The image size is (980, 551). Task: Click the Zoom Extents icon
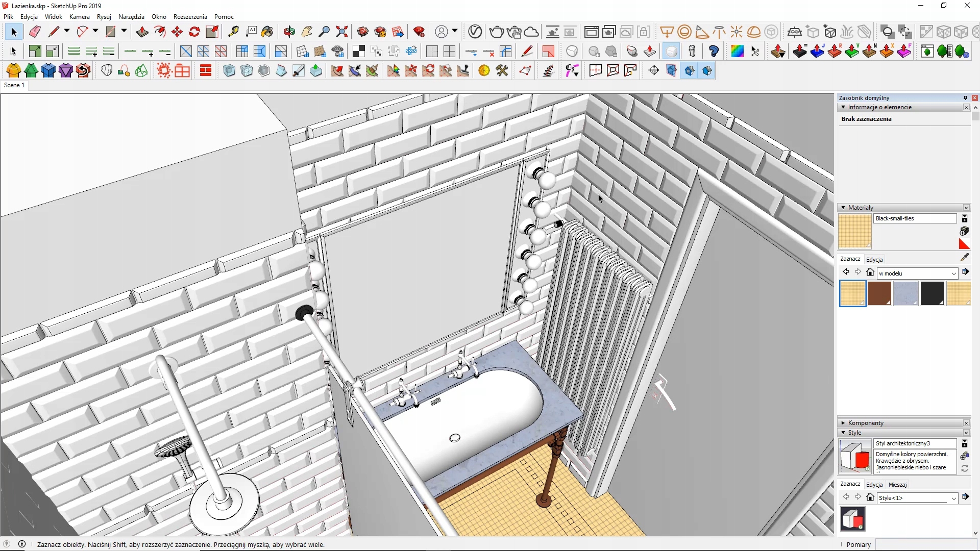pyautogui.click(x=342, y=32)
